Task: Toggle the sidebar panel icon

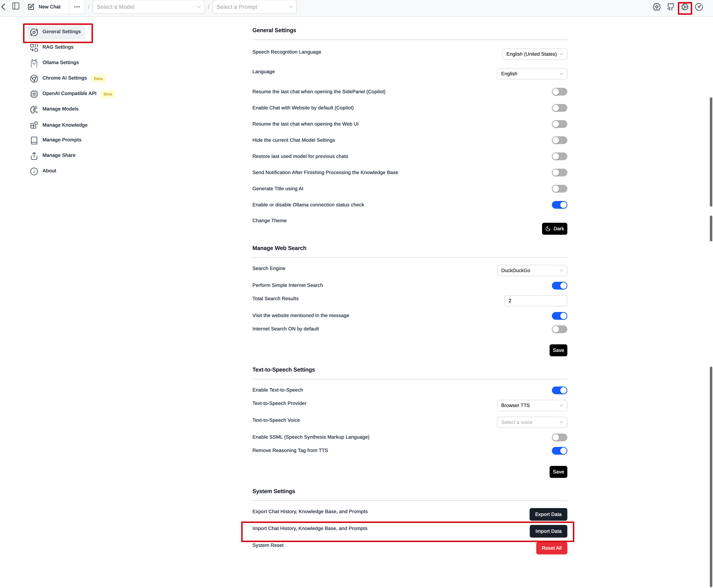Action: point(16,6)
